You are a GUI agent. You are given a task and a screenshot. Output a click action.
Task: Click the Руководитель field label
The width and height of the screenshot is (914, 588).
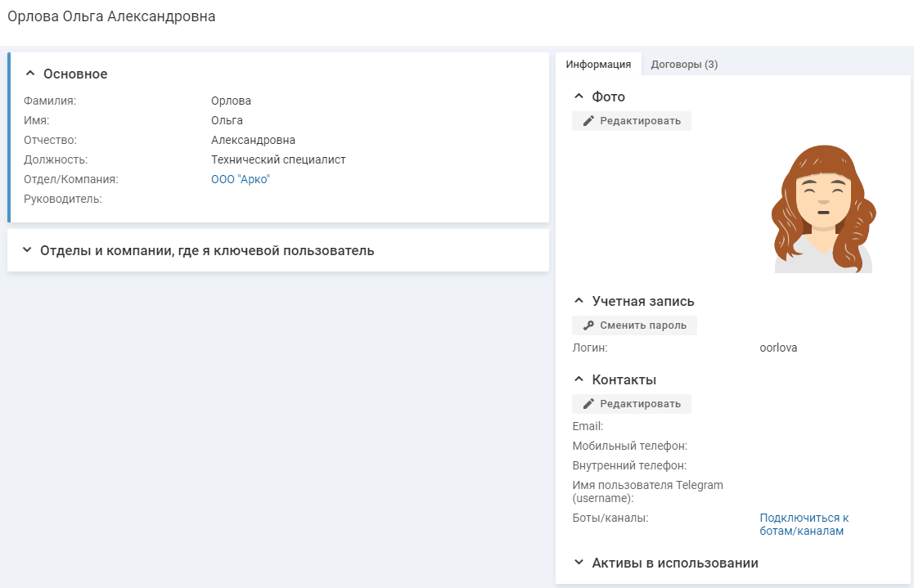(x=63, y=199)
